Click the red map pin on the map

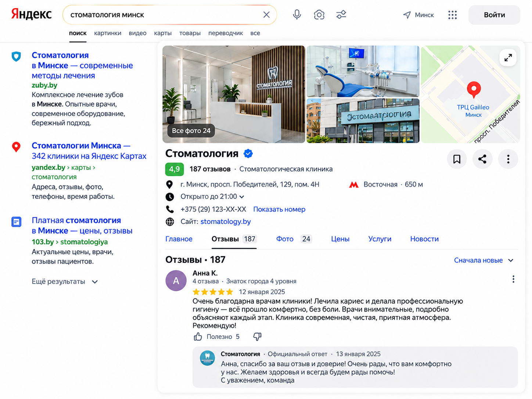474,90
